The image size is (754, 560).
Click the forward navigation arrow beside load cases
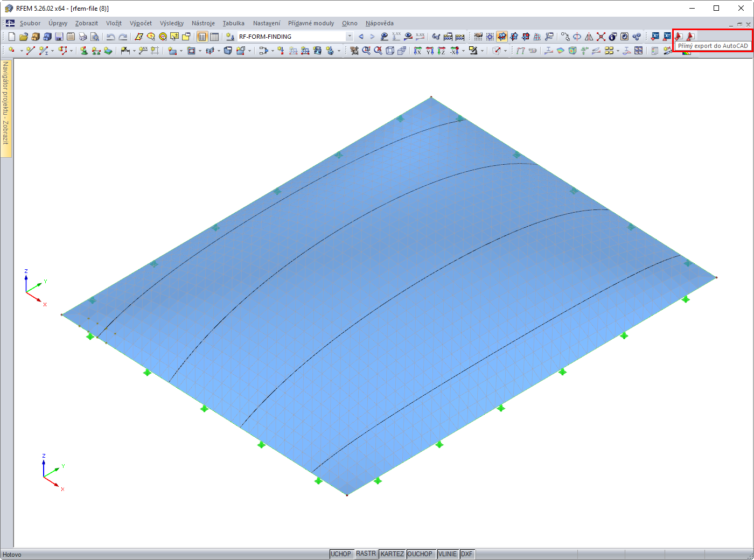pos(372,36)
